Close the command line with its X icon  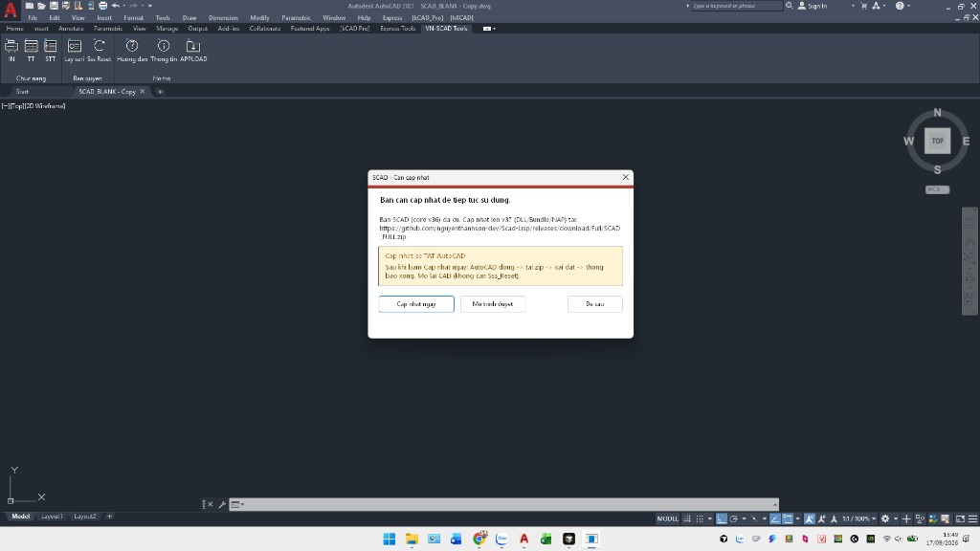point(210,504)
